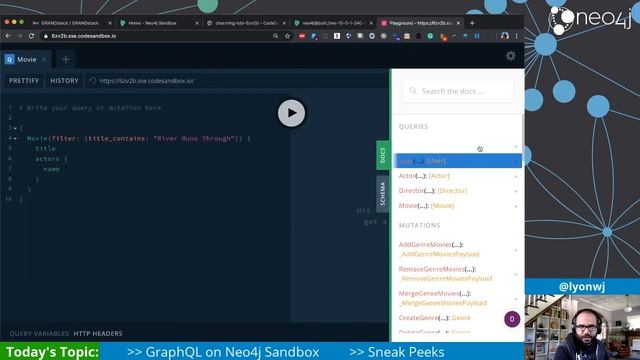Collapse the DOCS side panel
This screenshot has width=640, height=360.
point(382,155)
